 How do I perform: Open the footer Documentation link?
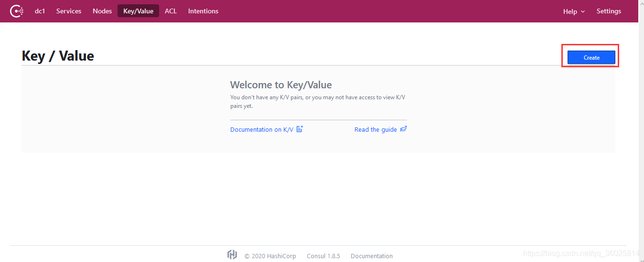[372, 256]
